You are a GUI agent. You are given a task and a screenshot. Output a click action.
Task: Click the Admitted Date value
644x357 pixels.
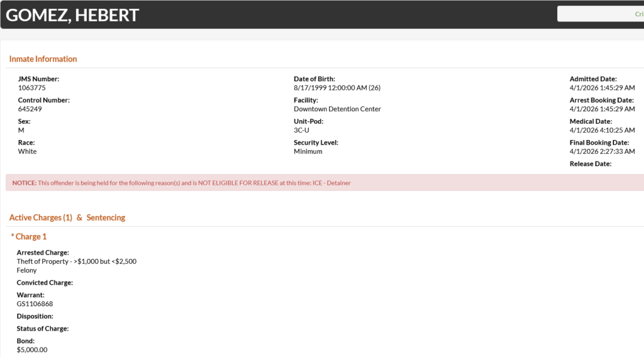pos(602,88)
